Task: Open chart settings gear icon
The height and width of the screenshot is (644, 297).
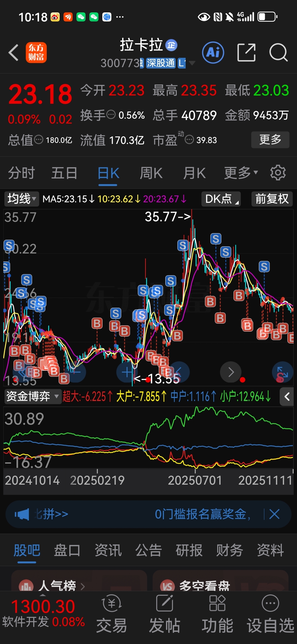Action: coord(278,173)
